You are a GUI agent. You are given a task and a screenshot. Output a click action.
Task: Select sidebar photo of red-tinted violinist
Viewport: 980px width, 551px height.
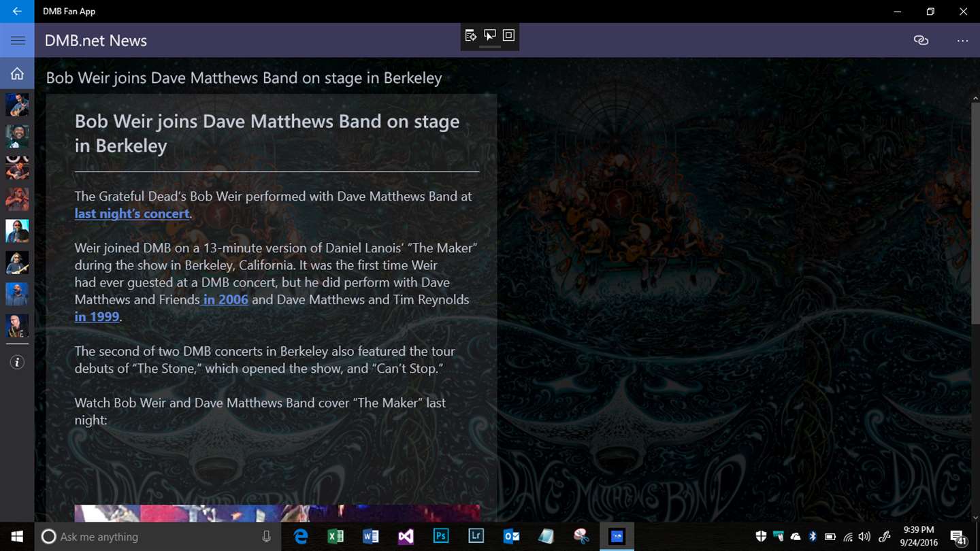click(17, 199)
